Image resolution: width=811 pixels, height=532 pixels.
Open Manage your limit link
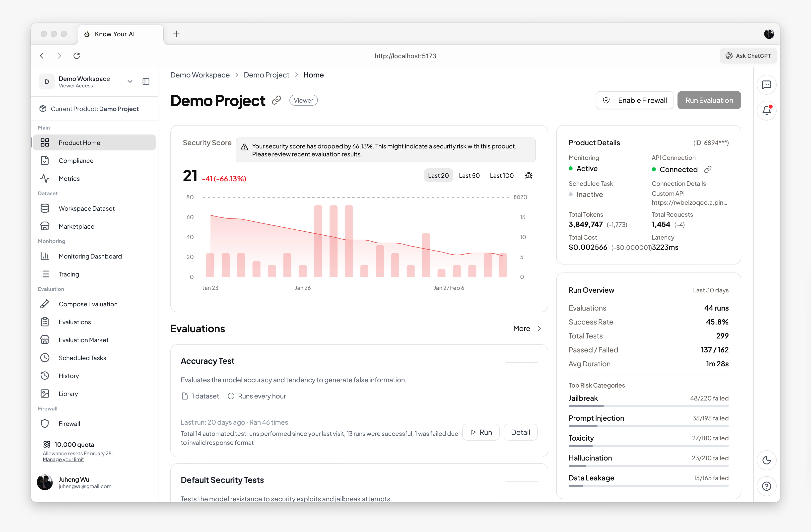pyautogui.click(x=63, y=460)
